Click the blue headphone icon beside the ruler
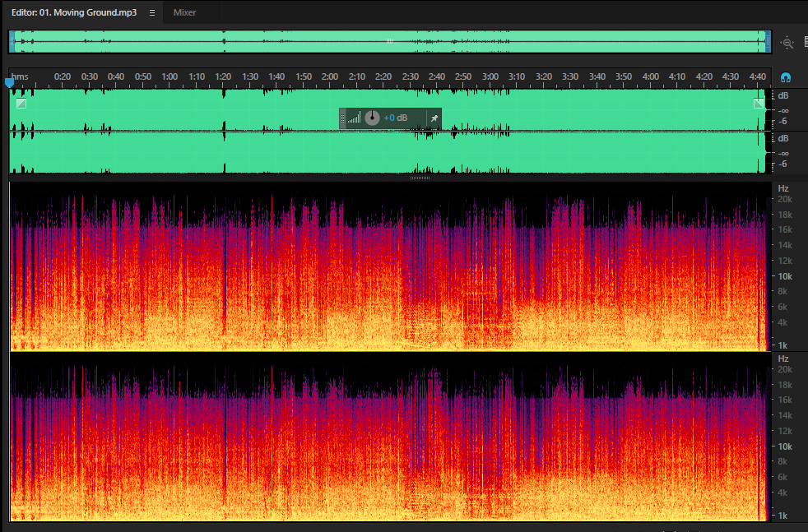Image resolution: width=808 pixels, height=532 pixels. (785, 78)
